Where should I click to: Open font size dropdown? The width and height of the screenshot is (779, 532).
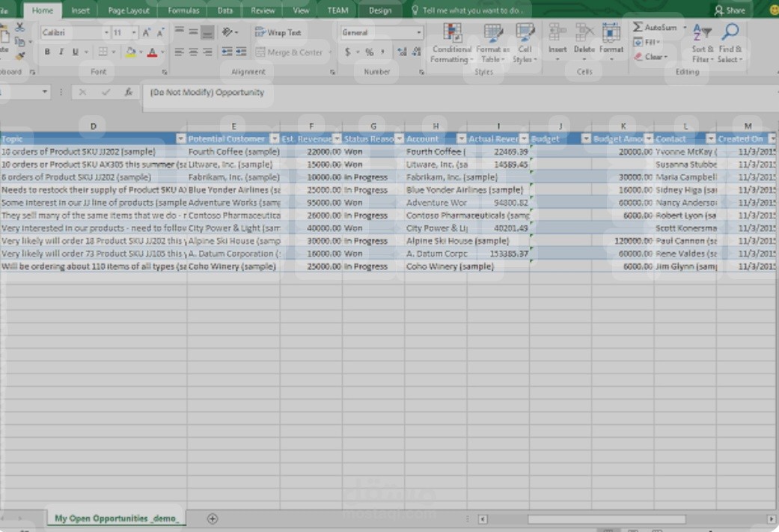[x=134, y=33]
